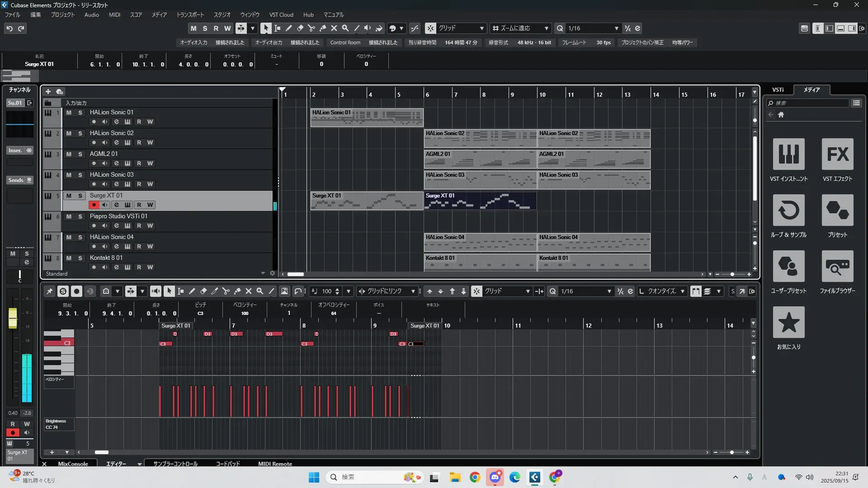Select the Eraser tool in top toolbar
868x488 pixels.
(x=300, y=28)
